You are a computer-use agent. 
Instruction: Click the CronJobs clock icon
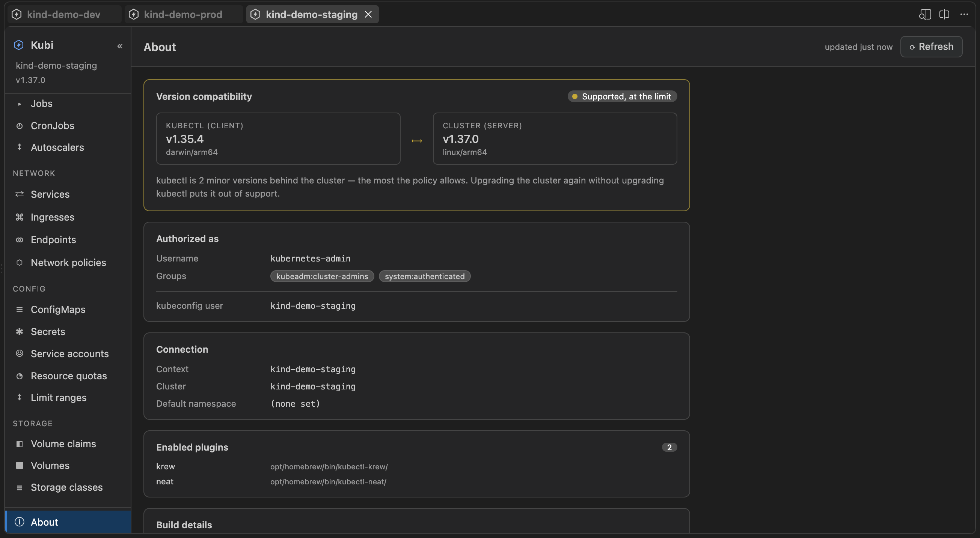click(x=20, y=125)
